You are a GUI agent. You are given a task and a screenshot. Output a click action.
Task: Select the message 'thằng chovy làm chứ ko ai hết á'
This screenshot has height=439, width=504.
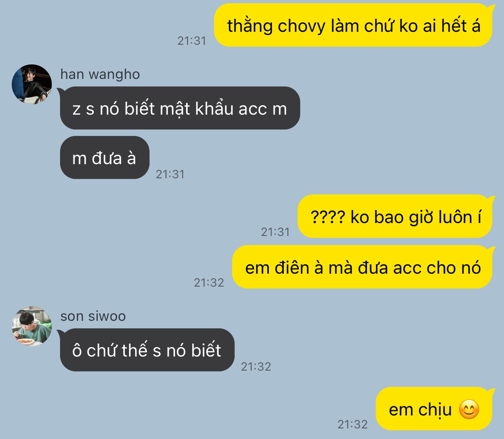click(x=353, y=26)
